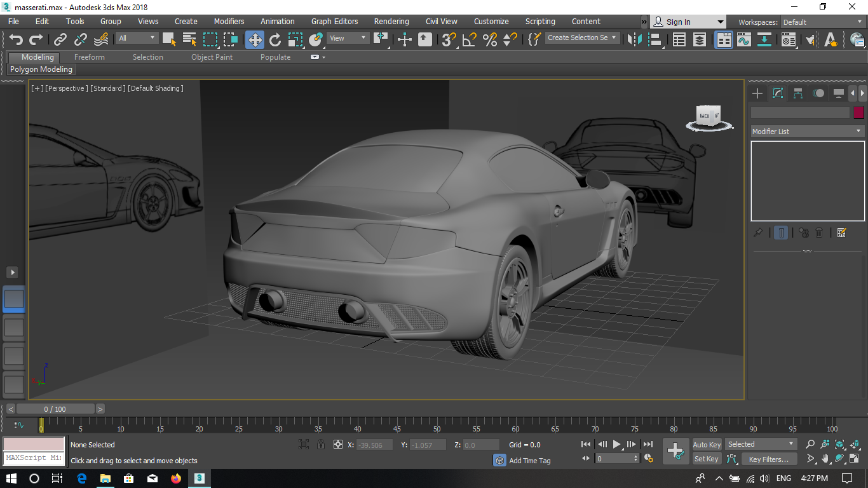The image size is (868, 488).
Task: Play the animation
Action: point(616,444)
